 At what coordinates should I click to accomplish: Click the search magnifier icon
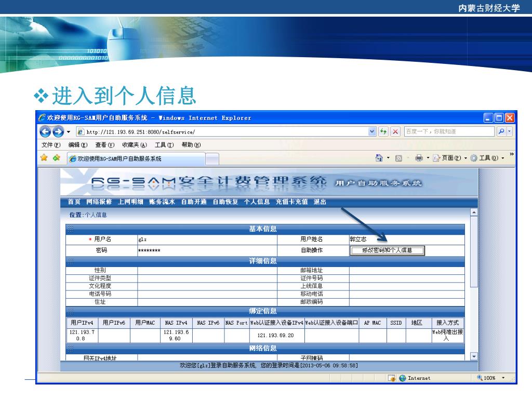click(x=501, y=131)
